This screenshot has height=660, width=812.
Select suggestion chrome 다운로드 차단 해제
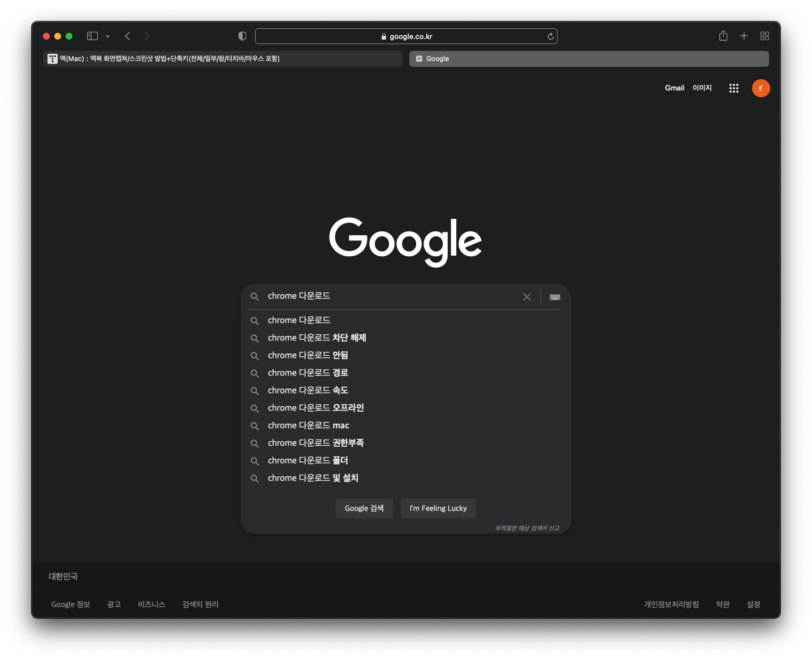pos(406,338)
